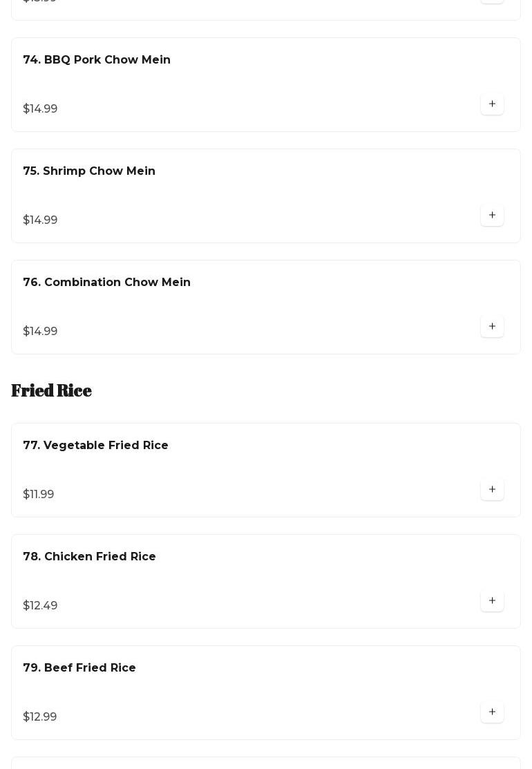Screen dimensions: 532x769
Task: Add BBQ Pork Chow Mein with plus icon
Action: 492,104
